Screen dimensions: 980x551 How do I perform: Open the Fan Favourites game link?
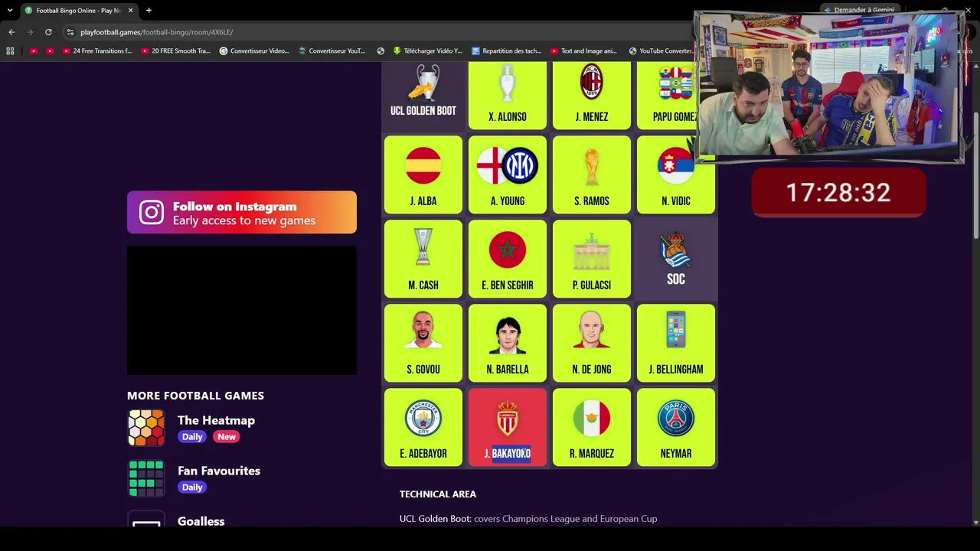(x=219, y=471)
